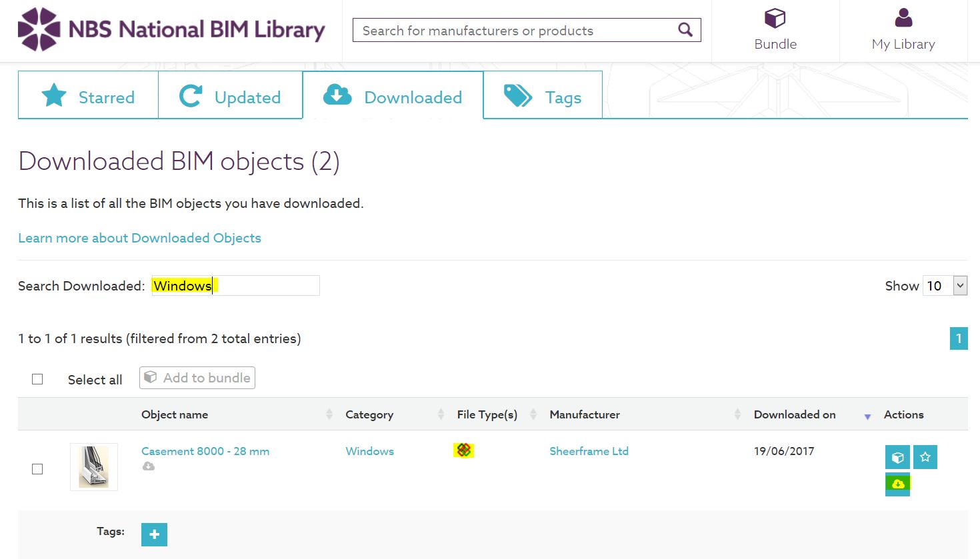The width and height of the screenshot is (980, 559).
Task: Sort by Downloaded on column
Action: point(795,414)
